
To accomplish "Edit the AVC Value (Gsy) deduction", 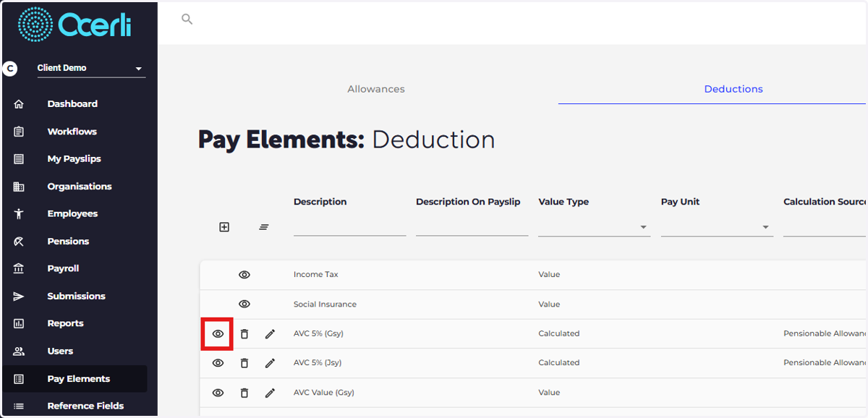I will tap(270, 393).
